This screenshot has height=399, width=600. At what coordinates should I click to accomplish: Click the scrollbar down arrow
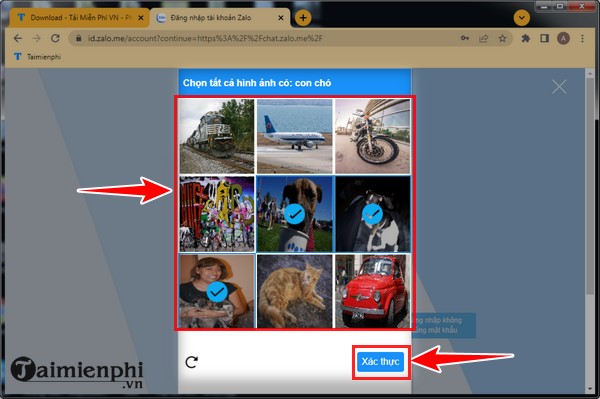point(590,389)
